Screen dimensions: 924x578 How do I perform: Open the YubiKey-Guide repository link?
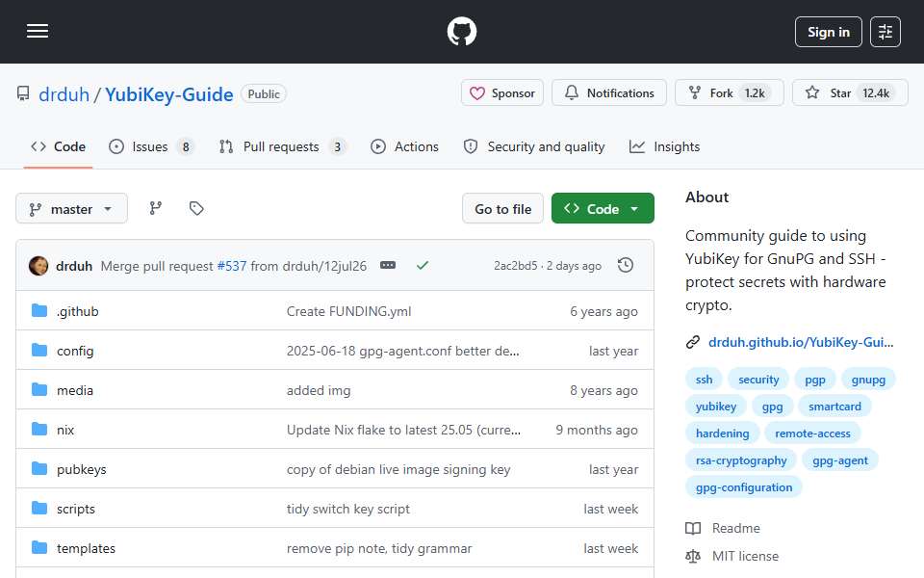tap(169, 94)
